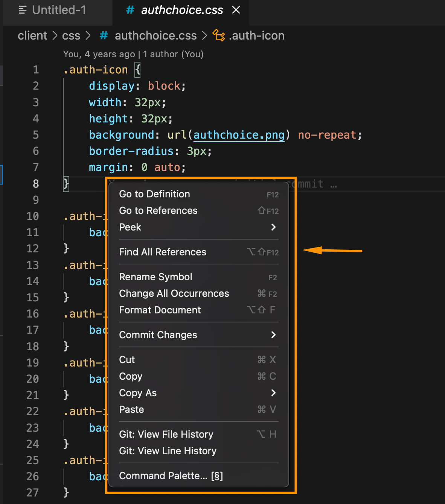This screenshot has width=445, height=504.
Task: Click the display property on line 2
Action: point(112,86)
